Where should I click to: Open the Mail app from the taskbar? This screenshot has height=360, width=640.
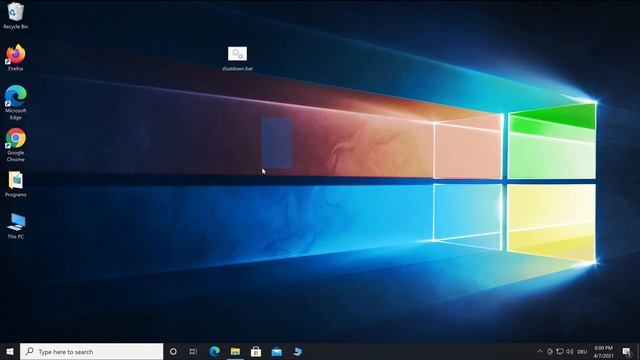tap(277, 351)
